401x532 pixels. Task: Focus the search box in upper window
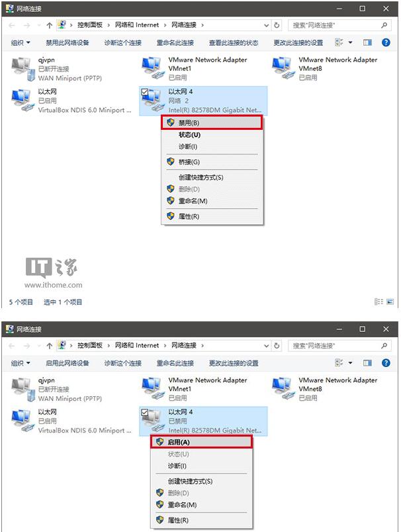pyautogui.click(x=339, y=25)
